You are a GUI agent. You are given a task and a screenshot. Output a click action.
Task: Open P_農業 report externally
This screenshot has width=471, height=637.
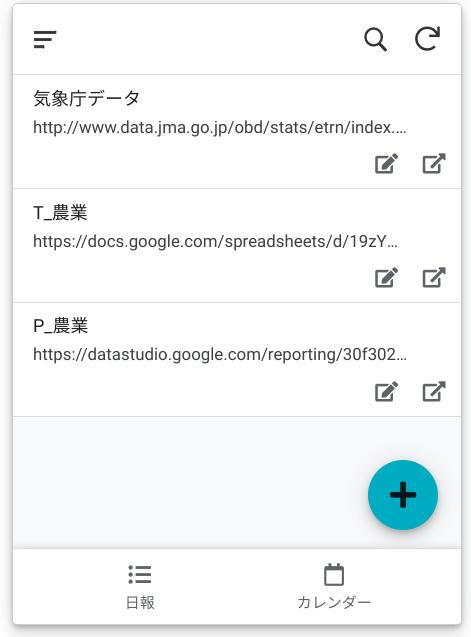[434, 391]
